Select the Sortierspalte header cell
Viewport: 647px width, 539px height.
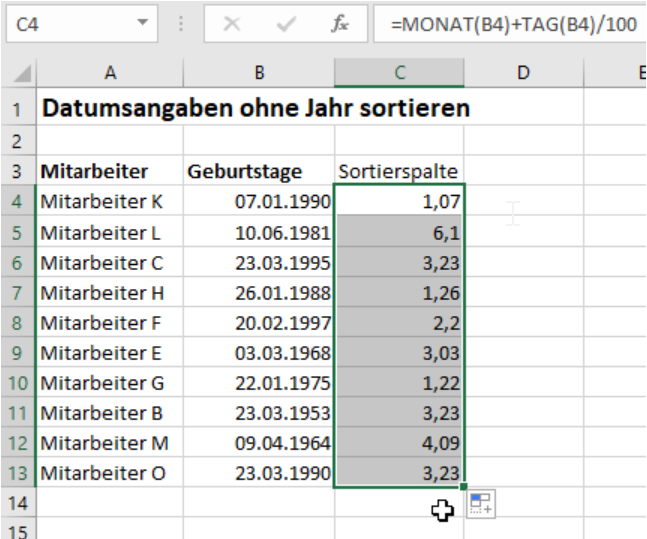[399, 171]
